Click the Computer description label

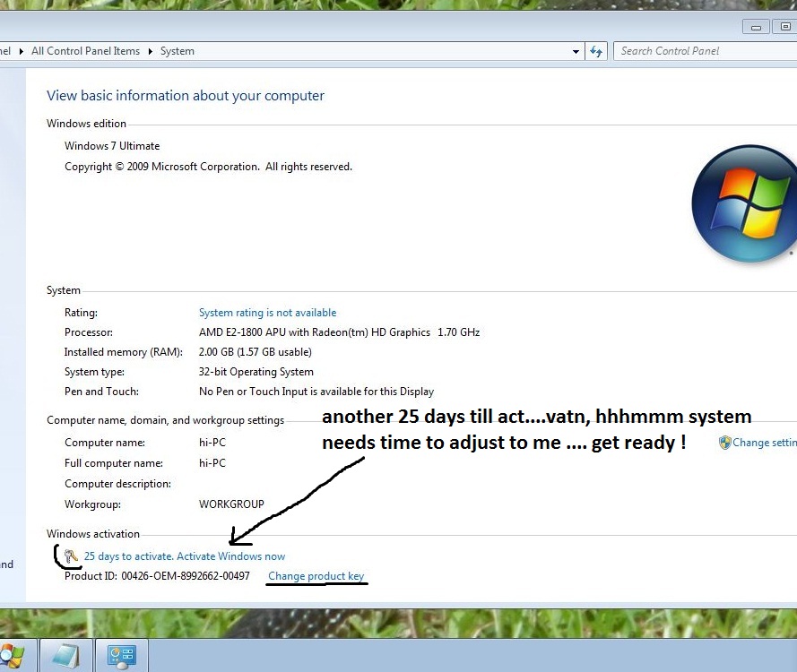(x=118, y=484)
